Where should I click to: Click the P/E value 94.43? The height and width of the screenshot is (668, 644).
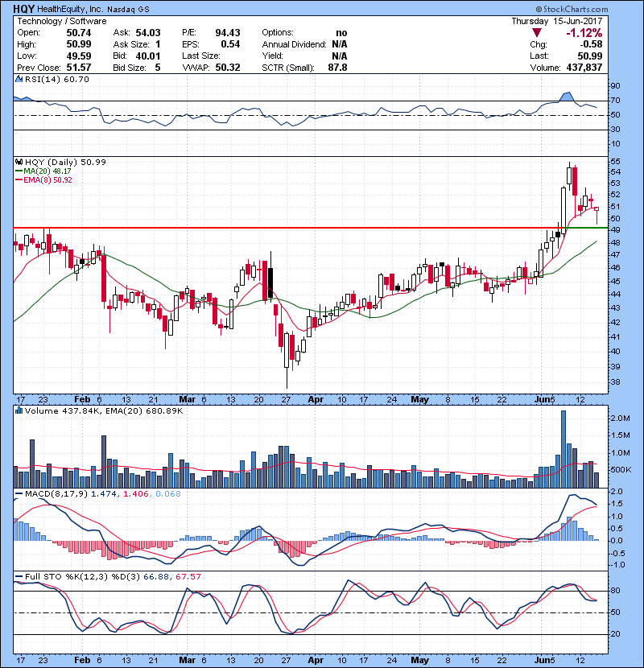(228, 33)
